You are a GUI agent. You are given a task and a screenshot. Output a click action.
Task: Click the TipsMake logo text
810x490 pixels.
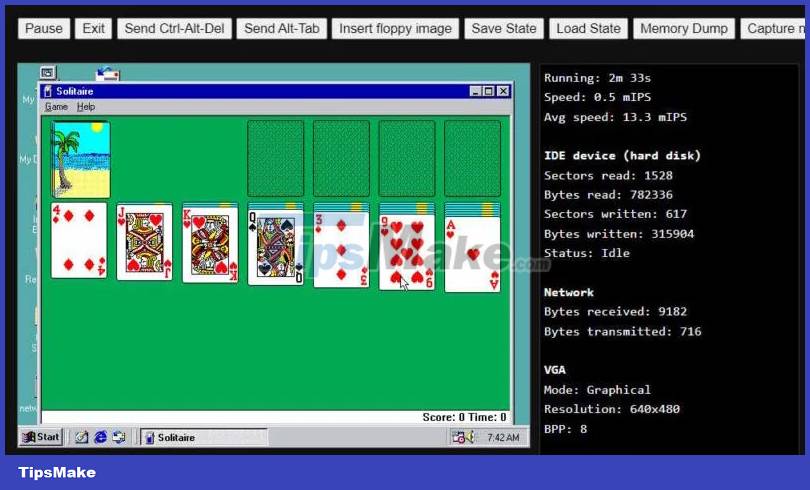pos(57,472)
